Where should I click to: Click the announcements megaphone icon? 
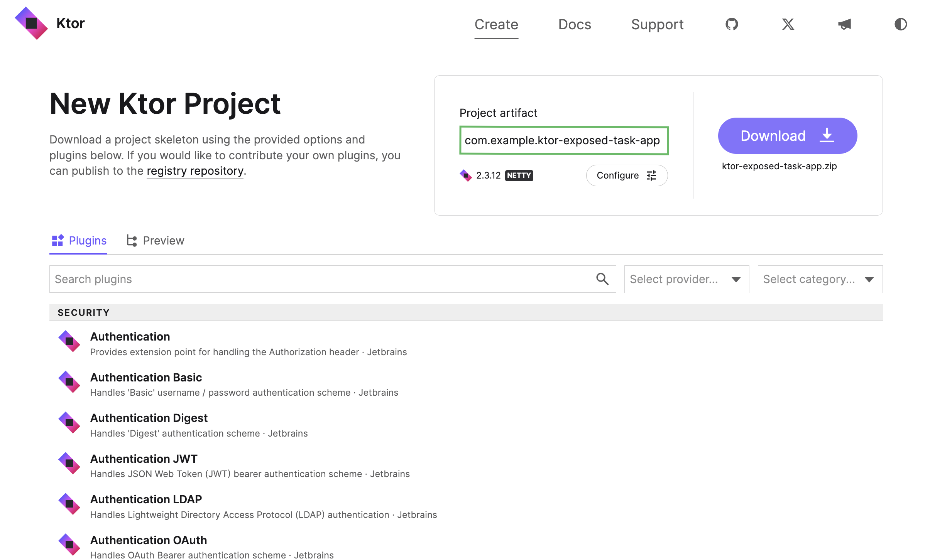[x=844, y=24]
